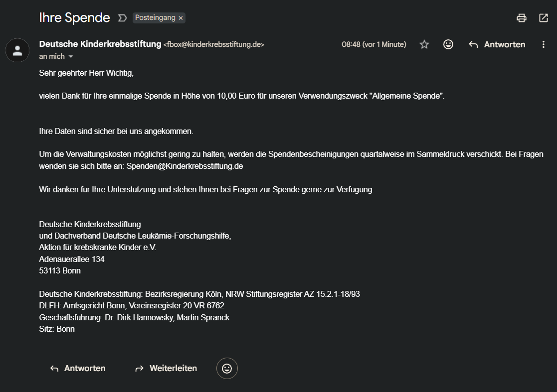Click the fbox@kinderkrebsstiftung.de sender address
The height and width of the screenshot is (392, 557).
pyautogui.click(x=214, y=44)
